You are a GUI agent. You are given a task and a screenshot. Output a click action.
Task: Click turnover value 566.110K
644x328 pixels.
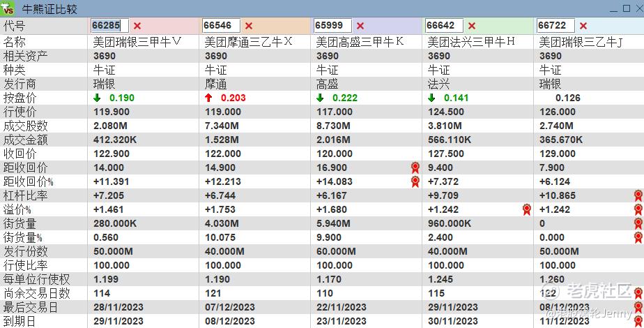pos(450,140)
